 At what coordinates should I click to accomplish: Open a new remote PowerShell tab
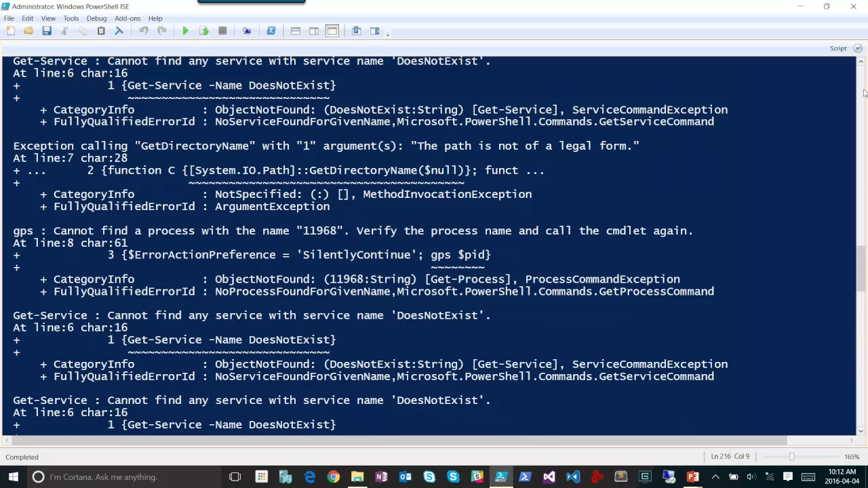(x=247, y=31)
